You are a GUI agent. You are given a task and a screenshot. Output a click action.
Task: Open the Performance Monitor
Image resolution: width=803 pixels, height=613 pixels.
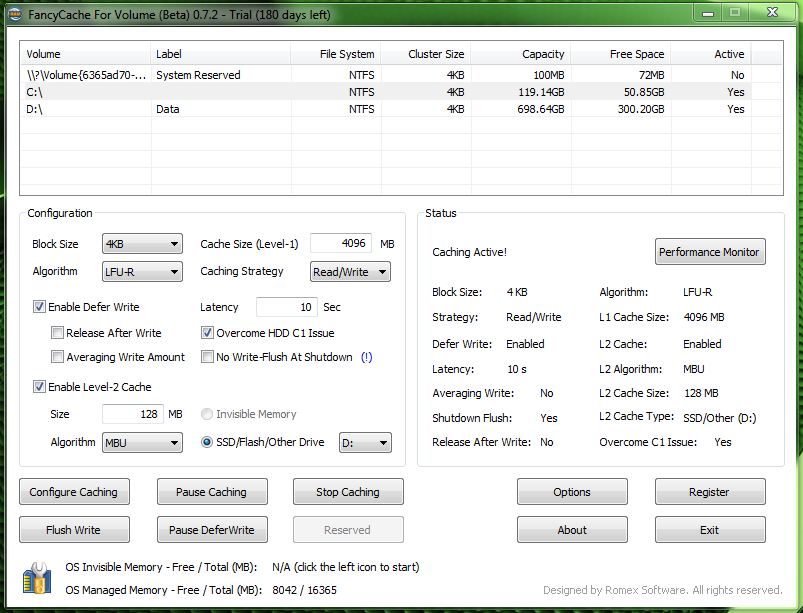click(x=710, y=251)
